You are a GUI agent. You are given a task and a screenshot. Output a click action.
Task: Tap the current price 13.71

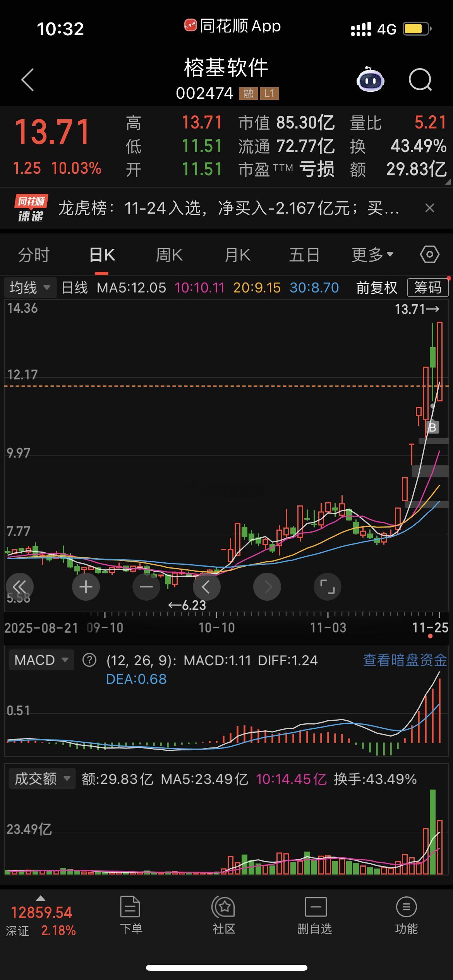(53, 132)
